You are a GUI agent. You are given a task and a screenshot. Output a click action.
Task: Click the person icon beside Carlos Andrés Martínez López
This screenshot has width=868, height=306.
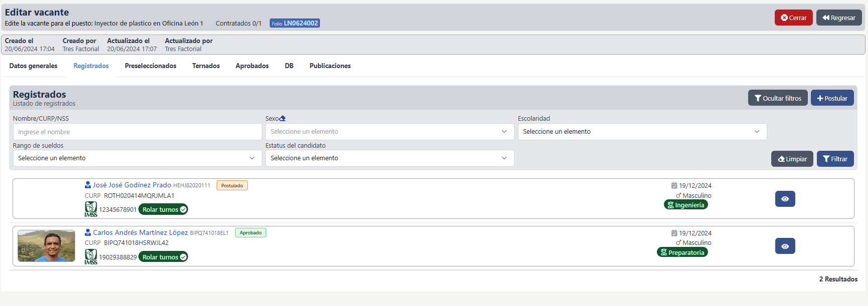pos(88,232)
